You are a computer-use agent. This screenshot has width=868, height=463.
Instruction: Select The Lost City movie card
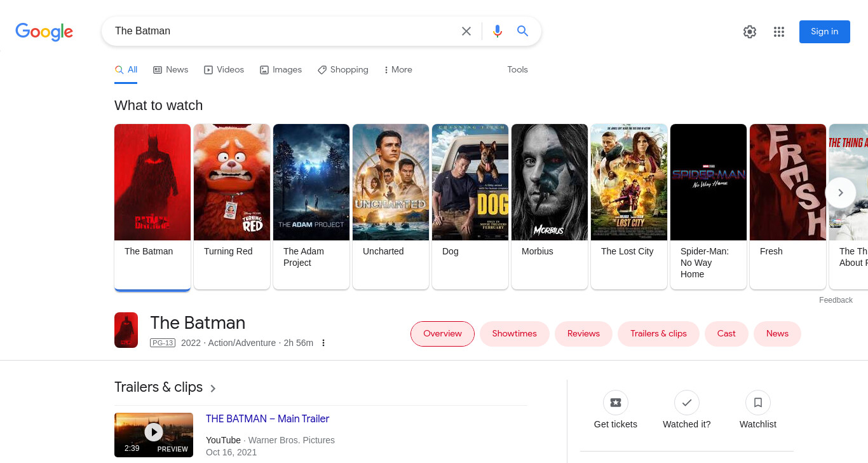pos(629,207)
